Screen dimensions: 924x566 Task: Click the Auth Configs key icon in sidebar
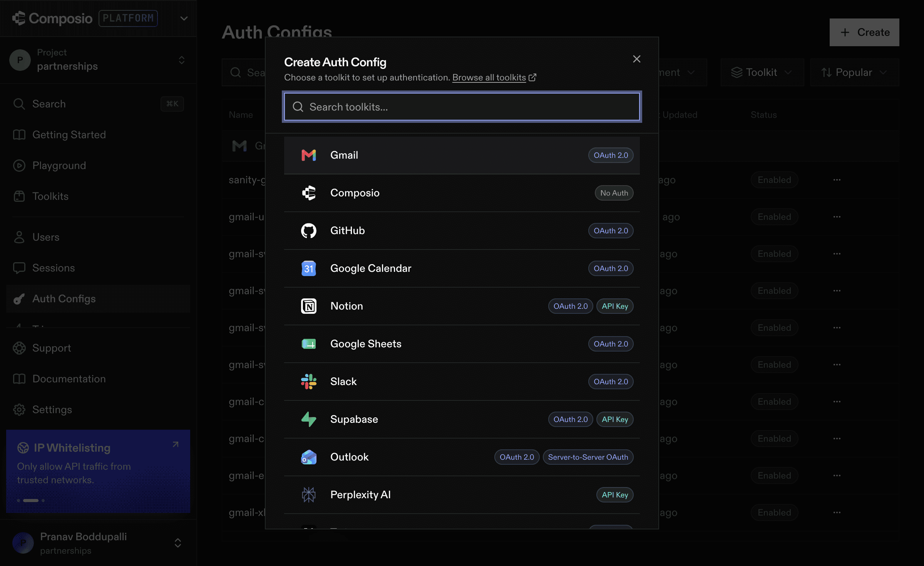(19, 299)
